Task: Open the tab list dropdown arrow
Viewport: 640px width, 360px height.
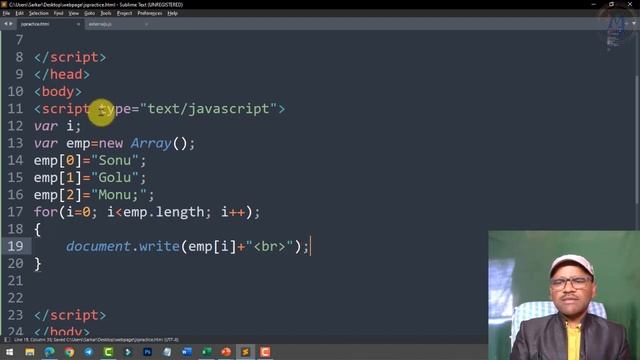Action: click(634, 24)
